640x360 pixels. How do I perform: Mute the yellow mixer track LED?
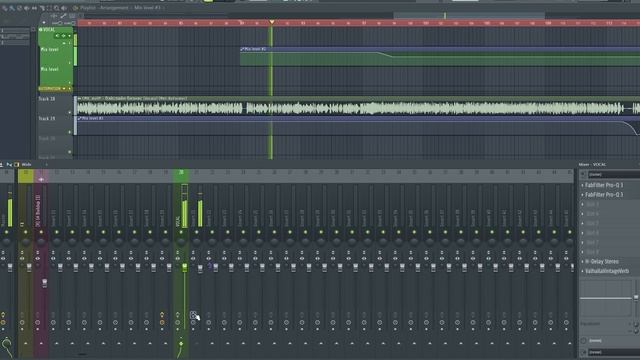[x=25, y=232]
